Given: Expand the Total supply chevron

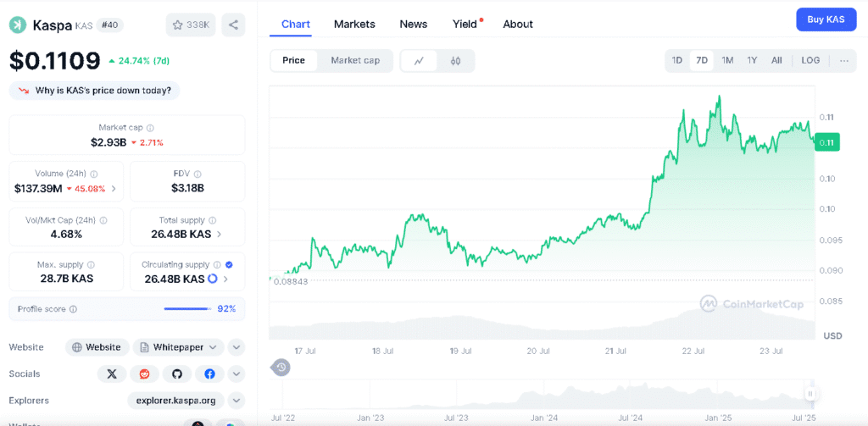Looking at the screenshot, I should (220, 234).
